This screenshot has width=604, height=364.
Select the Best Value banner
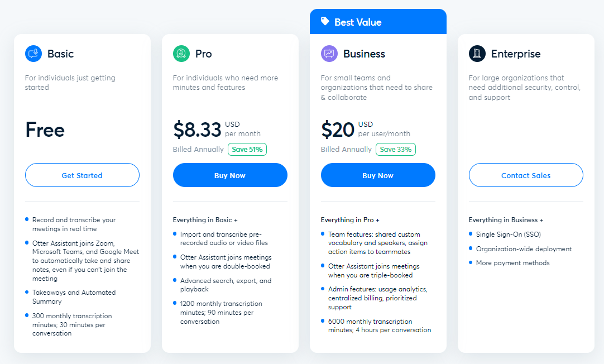click(x=378, y=22)
